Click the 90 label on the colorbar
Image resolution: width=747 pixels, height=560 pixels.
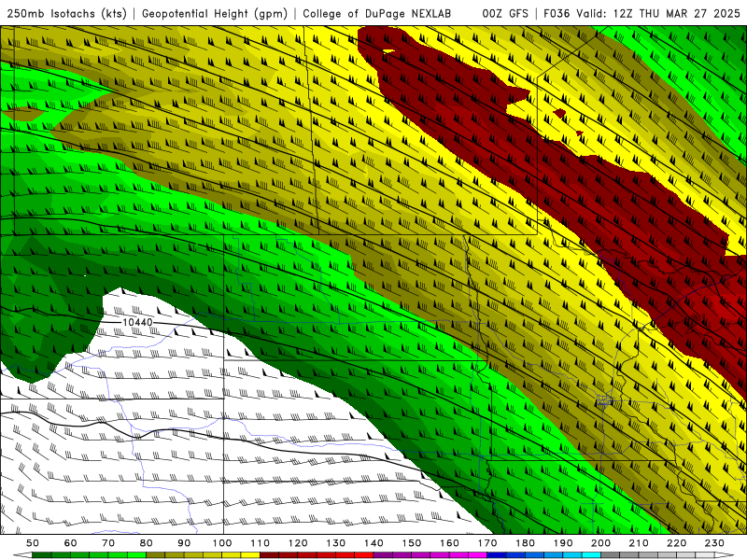184,543
